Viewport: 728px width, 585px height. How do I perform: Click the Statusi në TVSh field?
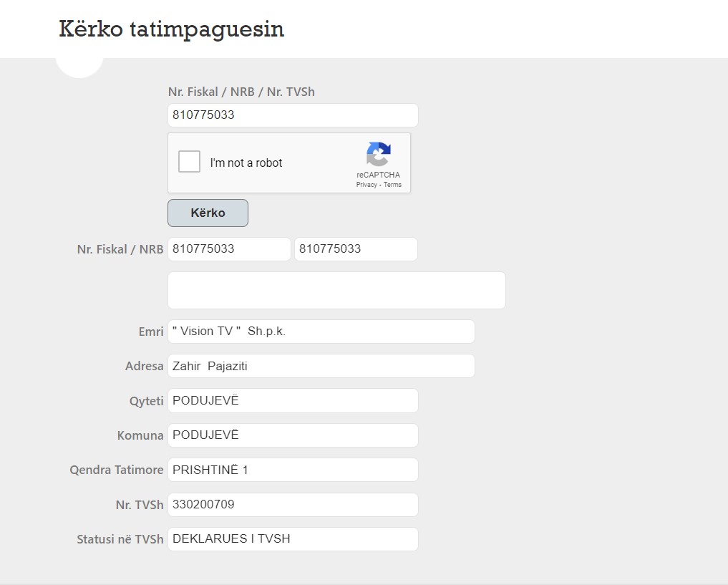tap(293, 539)
